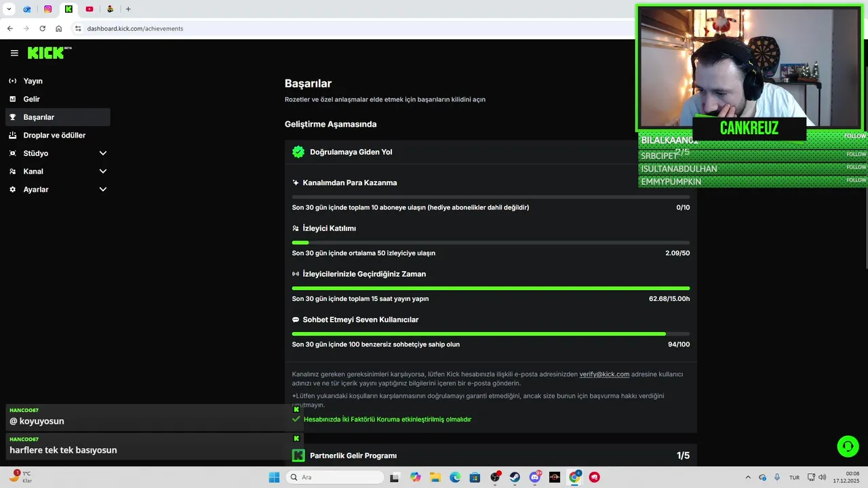868x488 pixels.
Task: Click the Windows taskbar search box
Action: click(x=335, y=477)
